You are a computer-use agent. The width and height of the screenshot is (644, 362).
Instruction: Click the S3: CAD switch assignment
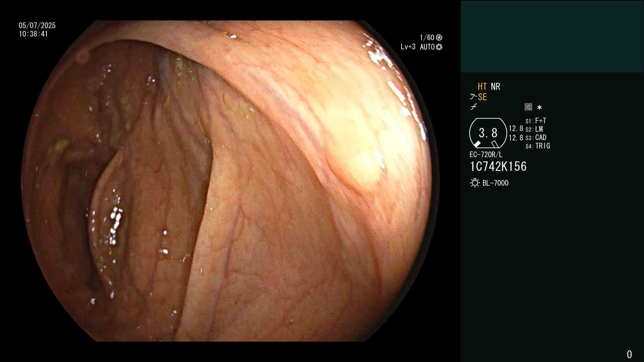click(x=536, y=137)
